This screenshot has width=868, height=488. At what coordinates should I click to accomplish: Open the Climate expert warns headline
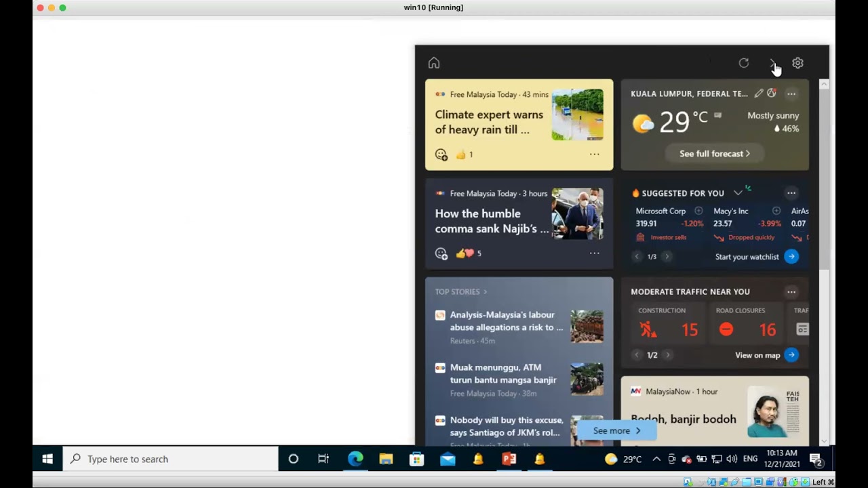[489, 122]
